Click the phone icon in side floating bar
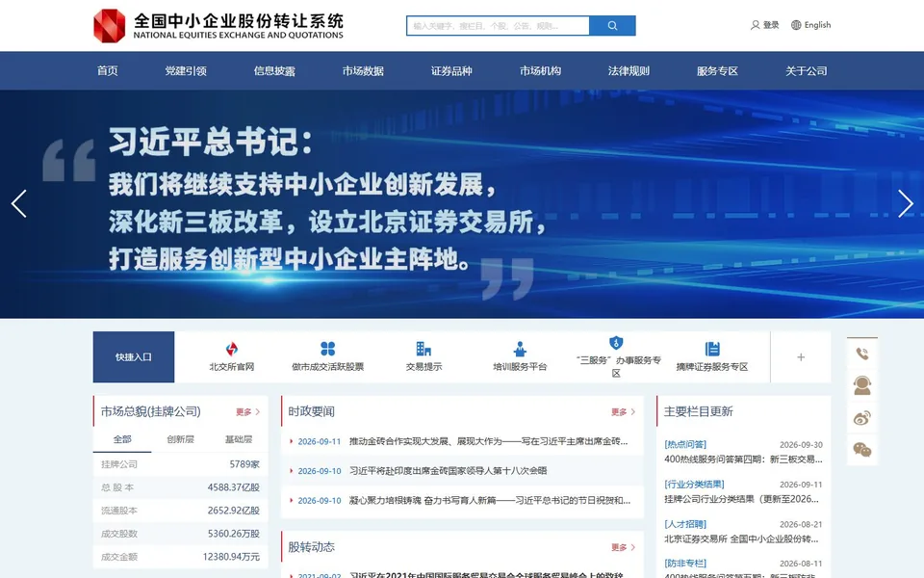This screenshot has height=578, width=924. coord(862,354)
